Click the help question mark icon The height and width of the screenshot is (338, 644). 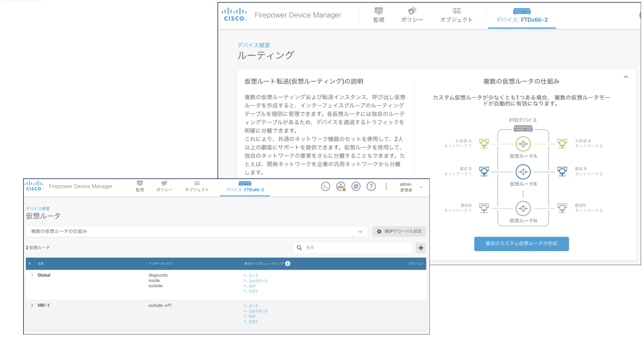click(x=371, y=186)
